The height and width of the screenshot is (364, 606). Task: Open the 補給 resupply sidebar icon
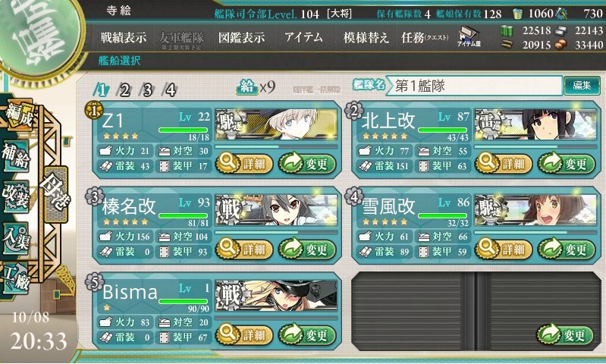tap(16, 155)
